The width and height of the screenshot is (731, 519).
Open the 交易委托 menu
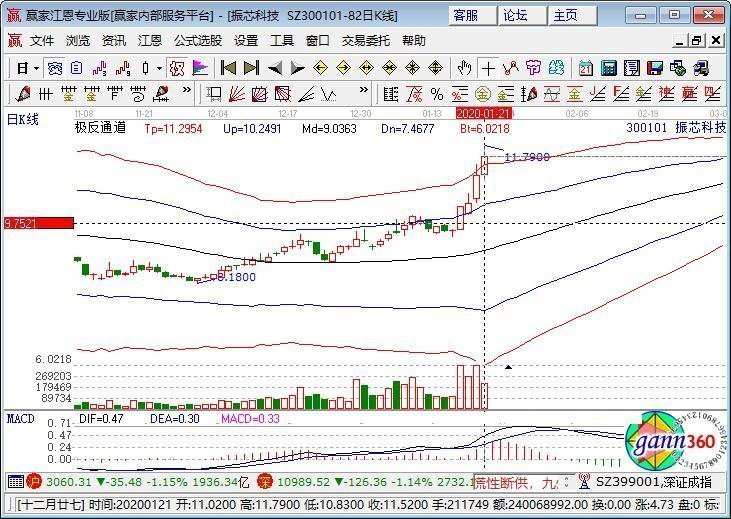tap(366, 41)
